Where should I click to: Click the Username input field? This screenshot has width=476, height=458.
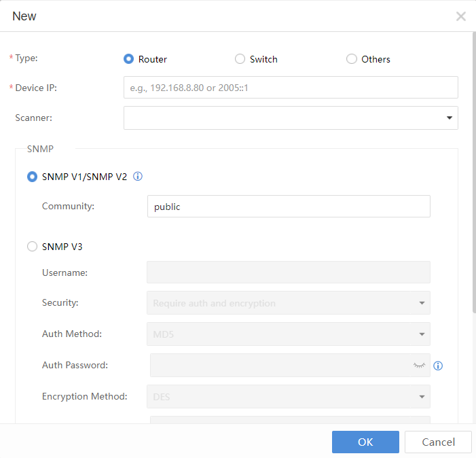[288, 272]
